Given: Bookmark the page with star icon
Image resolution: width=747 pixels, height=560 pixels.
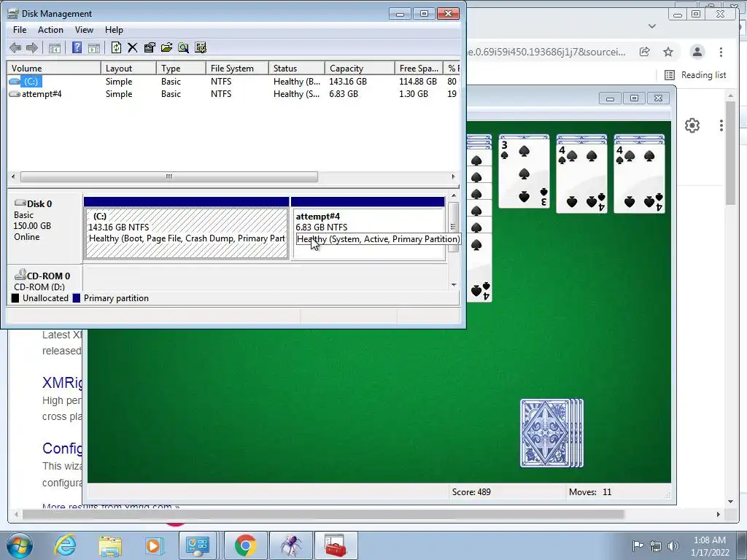Looking at the screenshot, I should [668, 52].
